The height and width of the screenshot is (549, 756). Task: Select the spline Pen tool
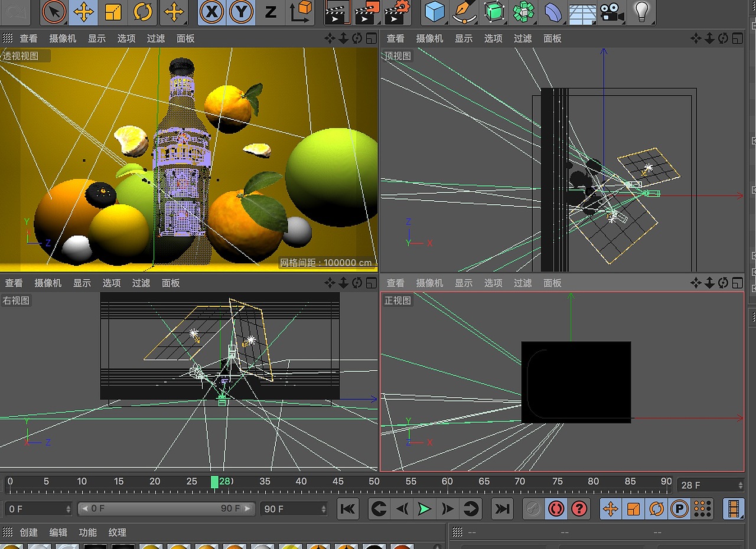click(x=464, y=12)
